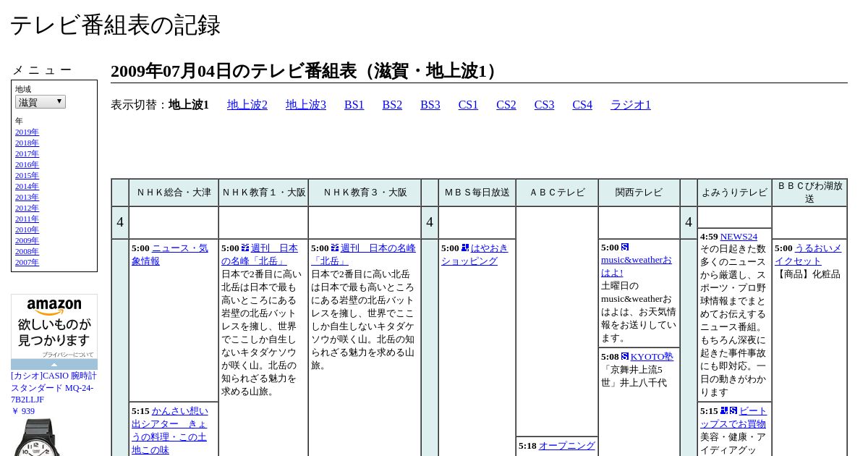Click first icon before ビートップスでお買物
This screenshot has width=868, height=456.
tap(724, 410)
